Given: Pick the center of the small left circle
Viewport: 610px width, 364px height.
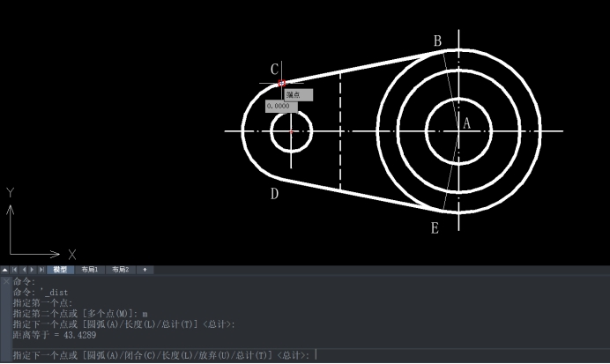Looking at the screenshot, I should click(x=291, y=131).
